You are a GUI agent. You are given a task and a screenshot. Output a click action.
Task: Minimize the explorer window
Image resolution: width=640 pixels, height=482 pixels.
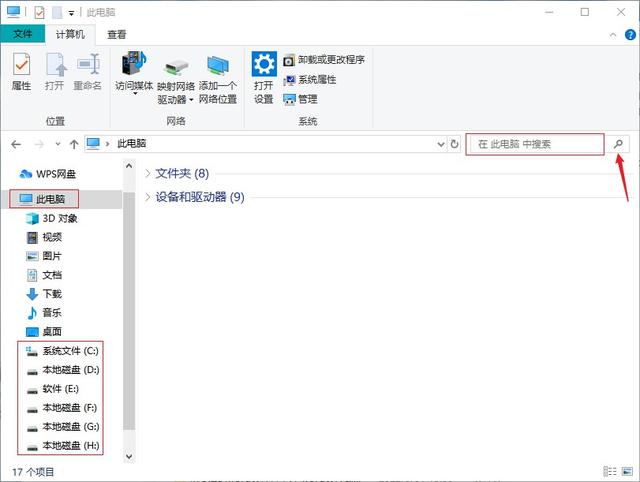pyautogui.click(x=549, y=12)
